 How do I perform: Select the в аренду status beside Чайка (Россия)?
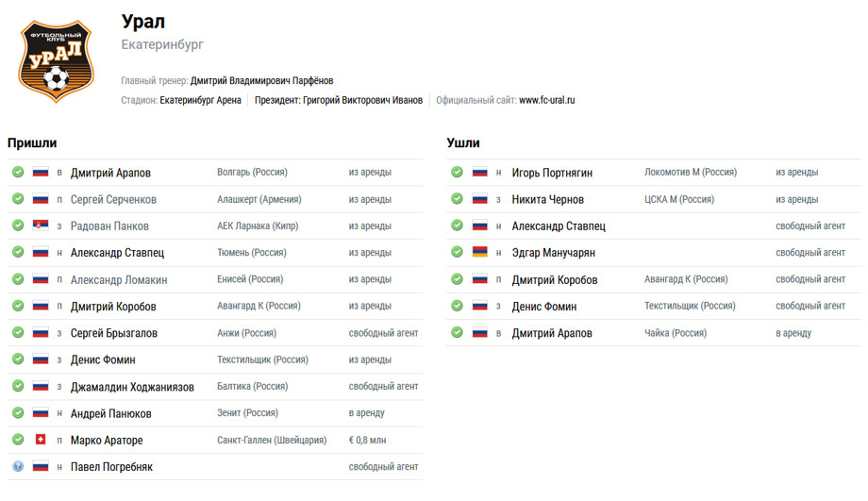793,333
